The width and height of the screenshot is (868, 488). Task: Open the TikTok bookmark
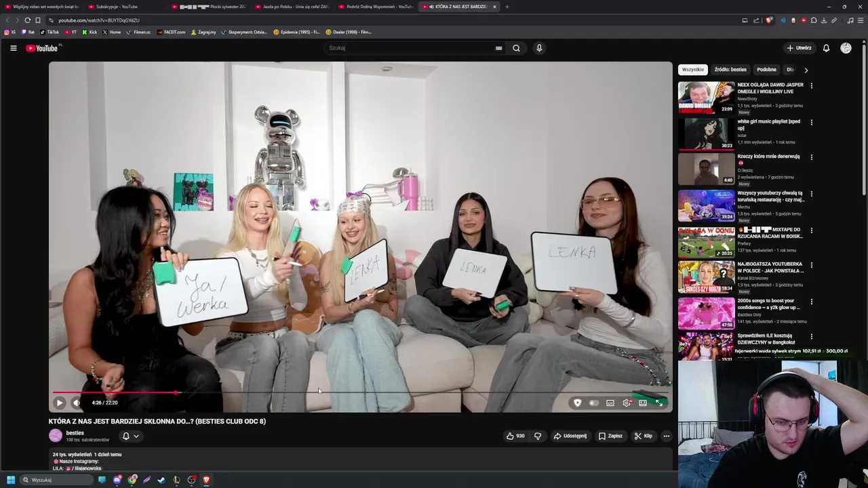click(50, 32)
